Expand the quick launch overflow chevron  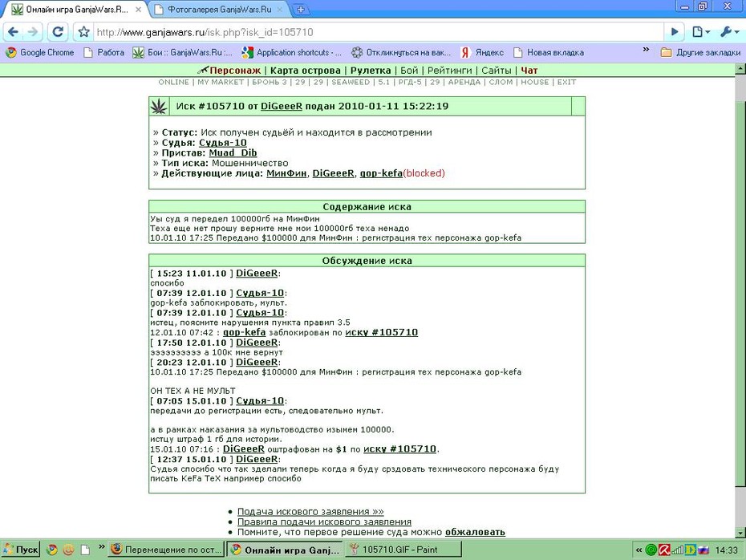point(101,546)
